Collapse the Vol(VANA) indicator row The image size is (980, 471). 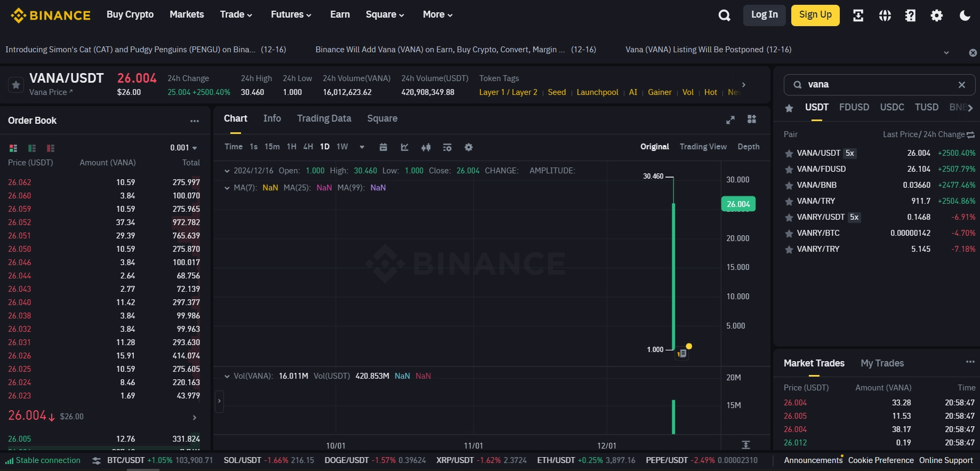pyautogui.click(x=227, y=377)
